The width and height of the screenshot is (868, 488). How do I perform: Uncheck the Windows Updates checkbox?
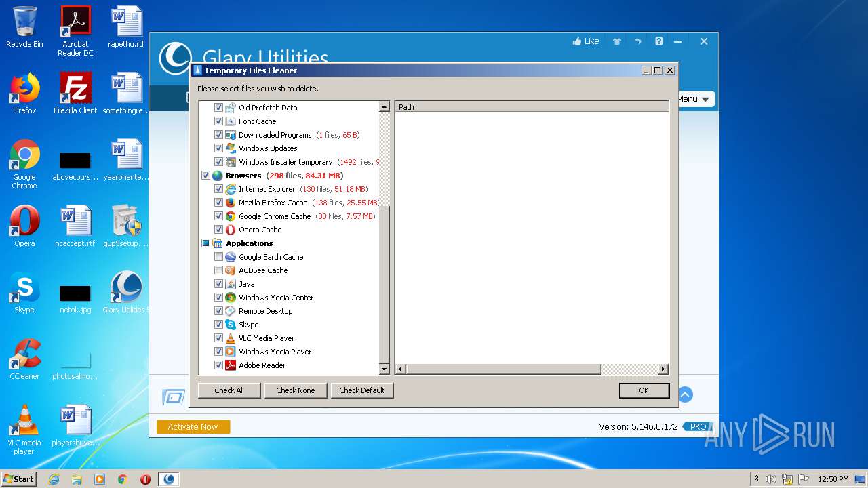coord(218,148)
